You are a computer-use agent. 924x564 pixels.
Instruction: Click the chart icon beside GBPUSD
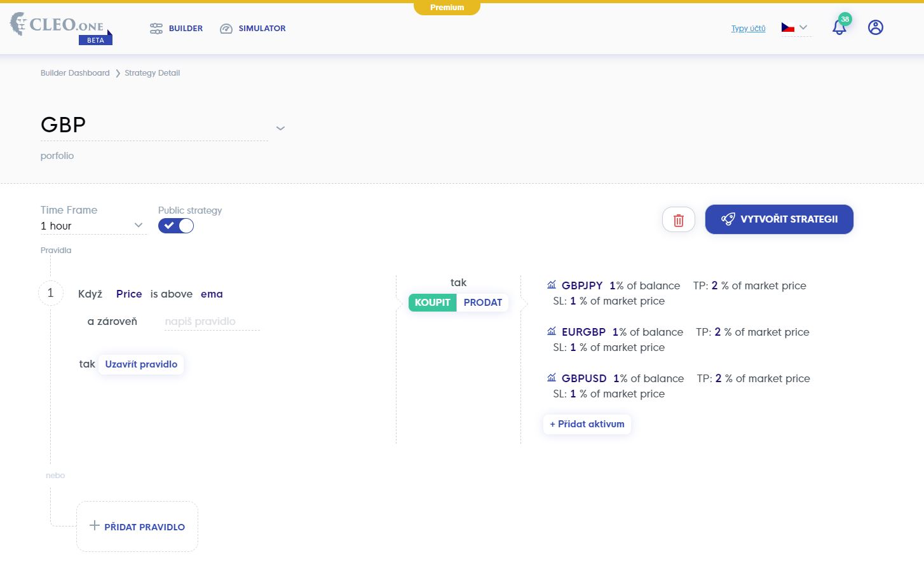coord(552,378)
